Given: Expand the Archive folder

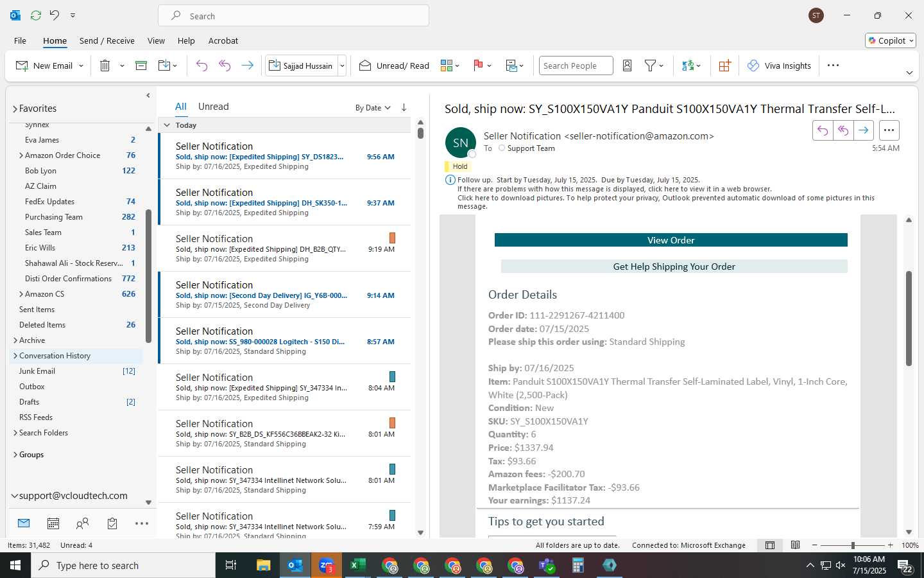Looking at the screenshot, I should (15, 340).
